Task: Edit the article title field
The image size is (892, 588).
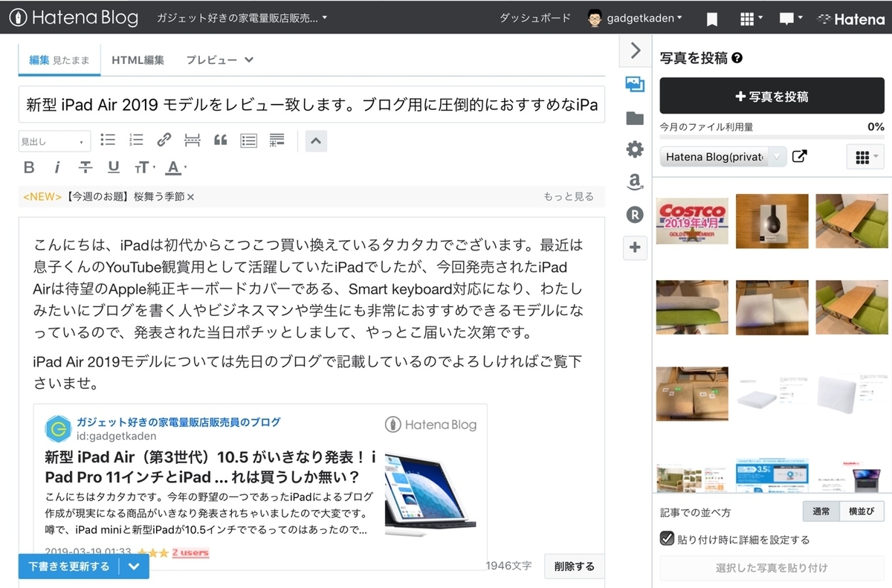Action: coord(311,105)
